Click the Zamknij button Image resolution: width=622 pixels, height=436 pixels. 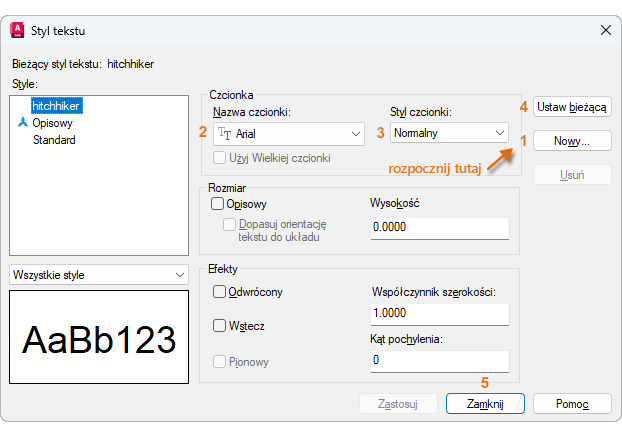pyautogui.click(x=485, y=403)
